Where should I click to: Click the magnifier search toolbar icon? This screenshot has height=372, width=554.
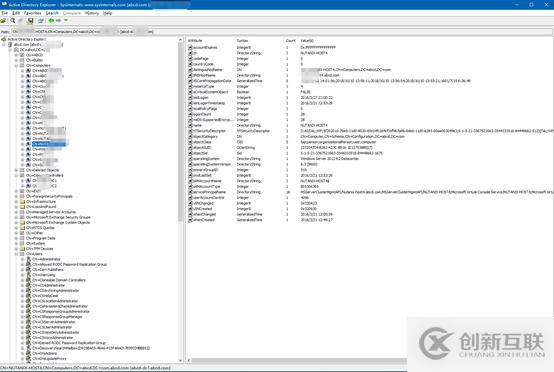point(13,21)
